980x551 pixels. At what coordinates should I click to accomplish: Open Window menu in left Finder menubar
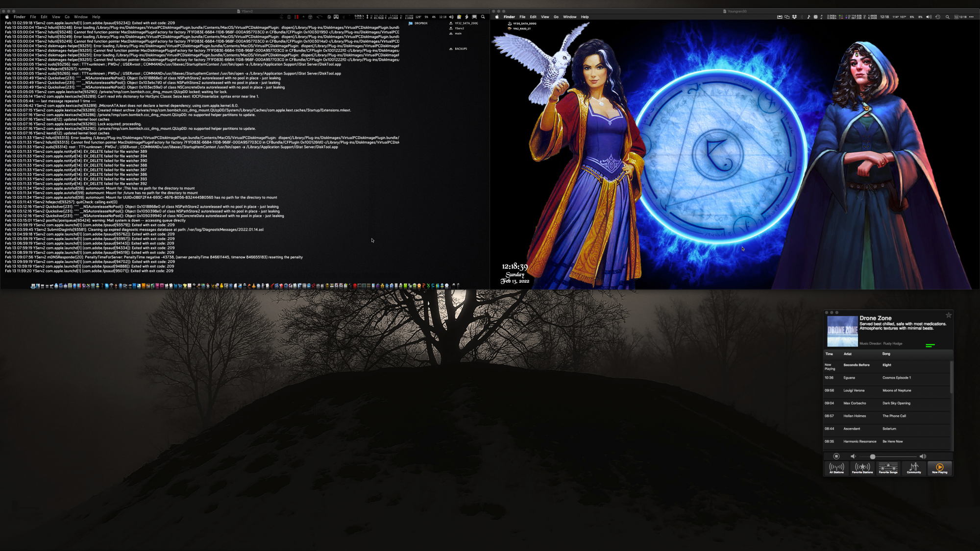click(81, 17)
